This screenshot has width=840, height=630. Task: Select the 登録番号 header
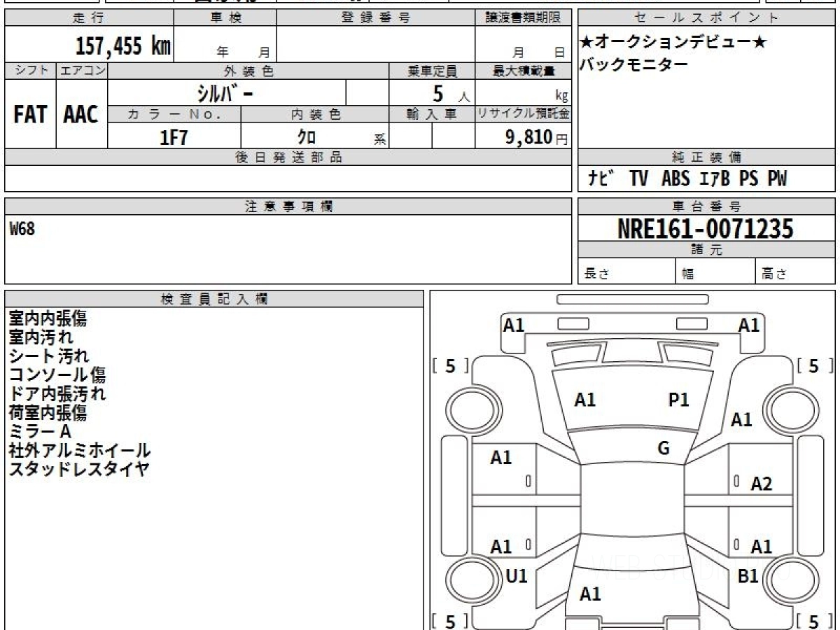coord(376,17)
